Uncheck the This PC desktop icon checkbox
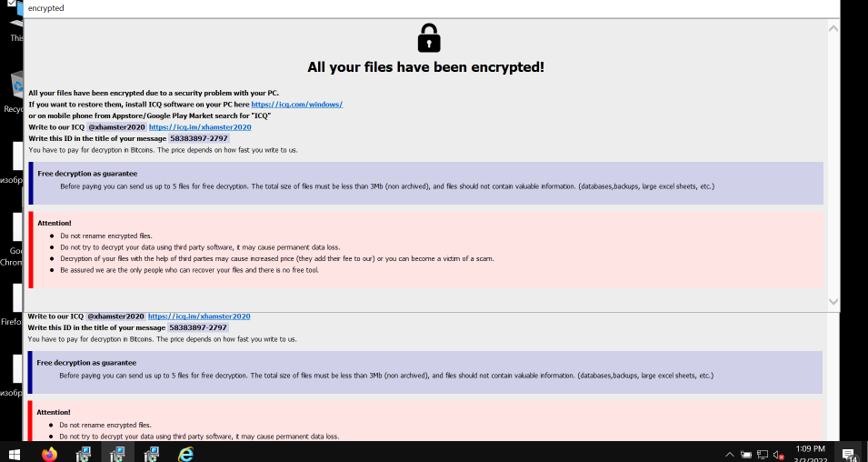Image resolution: width=868 pixels, height=462 pixels. coord(12,5)
